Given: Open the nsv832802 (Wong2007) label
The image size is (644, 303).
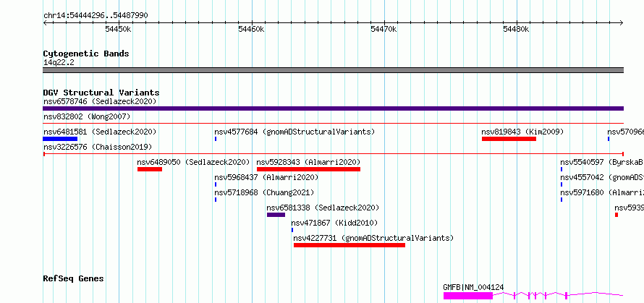Looking at the screenshot, I should 87,116.
